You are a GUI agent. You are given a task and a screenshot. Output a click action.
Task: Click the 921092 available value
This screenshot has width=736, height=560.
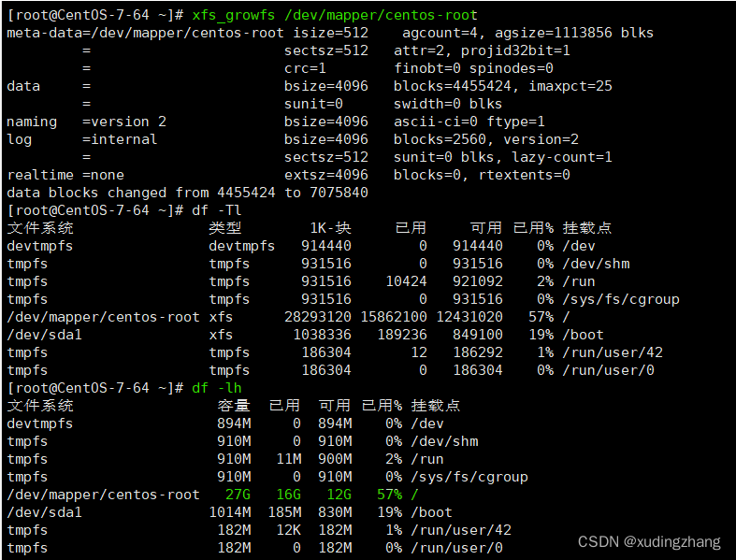(x=477, y=281)
